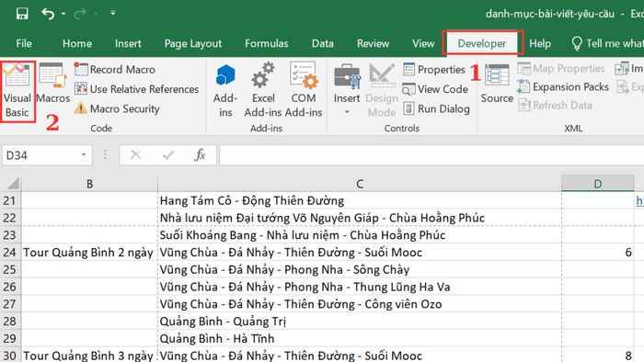Open Macro Security settings
This screenshot has width=644, height=362.
click(117, 108)
